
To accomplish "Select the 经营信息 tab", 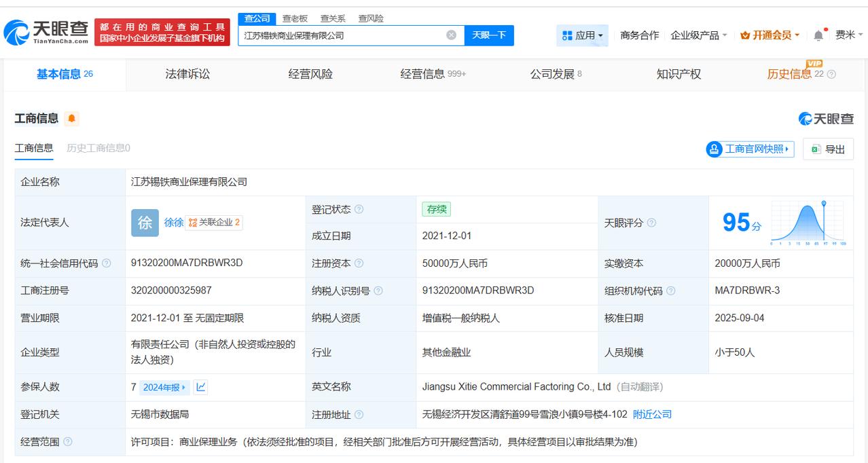I will click(433, 74).
